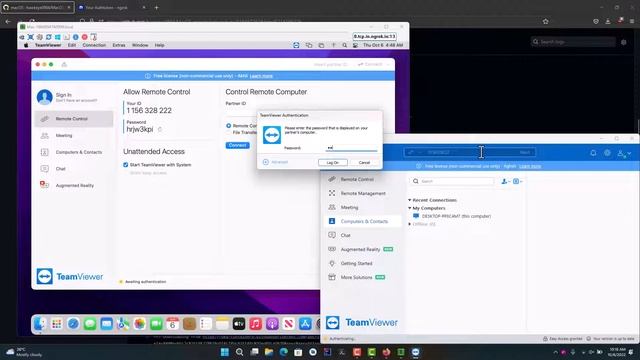Open account dropdown in Windows TeamViewer header
The height and width of the screenshot is (360, 640).
coord(624,153)
